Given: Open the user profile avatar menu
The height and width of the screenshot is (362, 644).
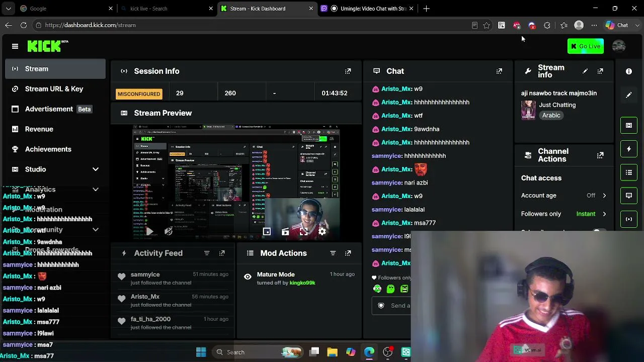Looking at the screenshot, I should click(619, 46).
